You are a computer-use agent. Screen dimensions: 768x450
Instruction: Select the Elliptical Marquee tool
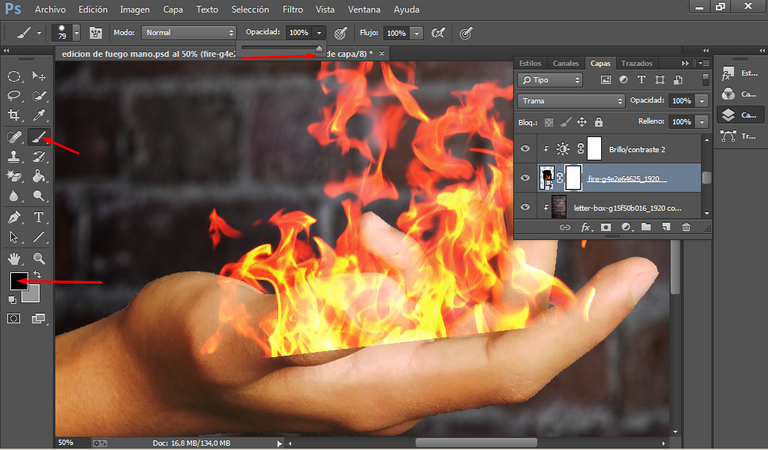(14, 76)
